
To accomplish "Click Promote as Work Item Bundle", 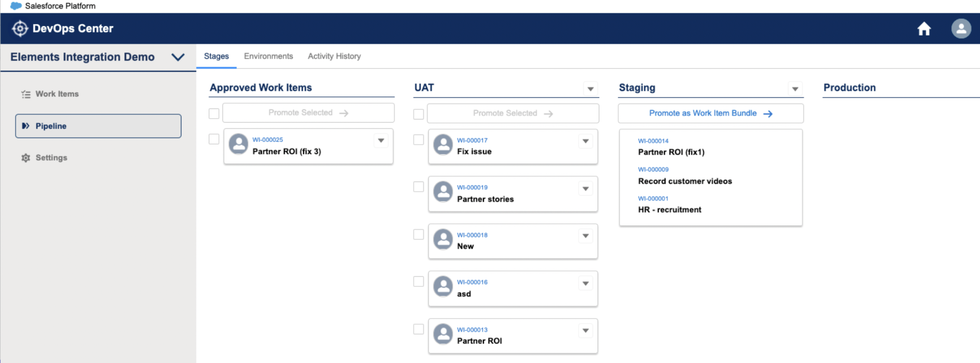I will (x=711, y=113).
